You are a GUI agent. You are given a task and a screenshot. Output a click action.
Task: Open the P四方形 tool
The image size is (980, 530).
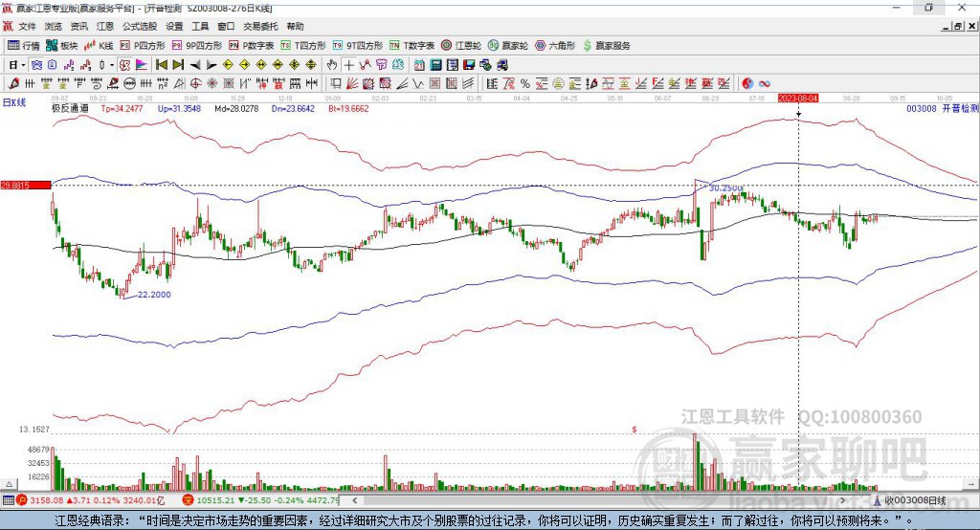click(143, 46)
